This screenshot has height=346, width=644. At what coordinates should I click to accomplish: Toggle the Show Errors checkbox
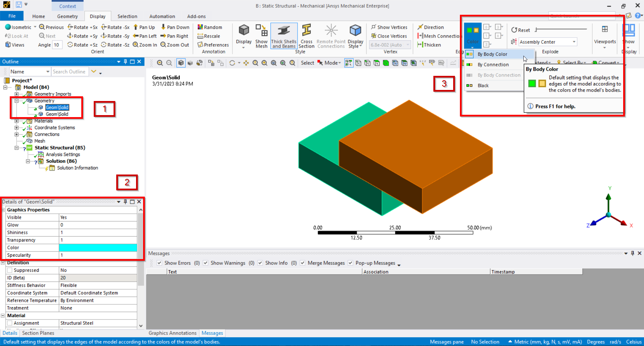coord(160,263)
